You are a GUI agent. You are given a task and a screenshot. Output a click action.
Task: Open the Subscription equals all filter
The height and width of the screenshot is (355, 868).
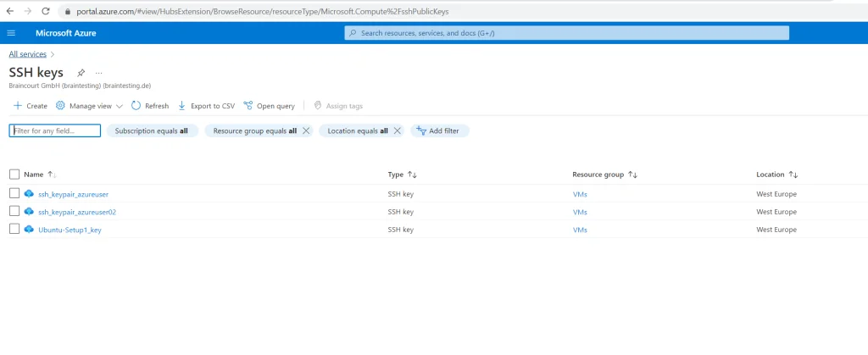[152, 131]
